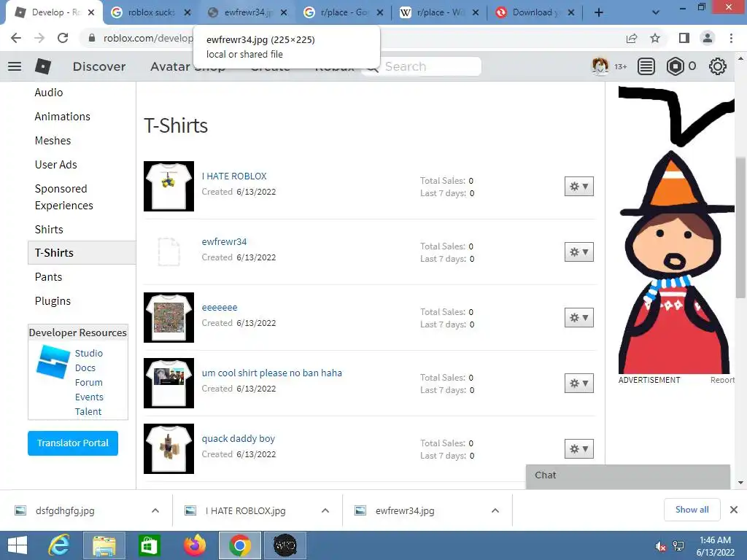Open the Talent developer resource link
The height and width of the screenshot is (560, 747).
pos(88,411)
